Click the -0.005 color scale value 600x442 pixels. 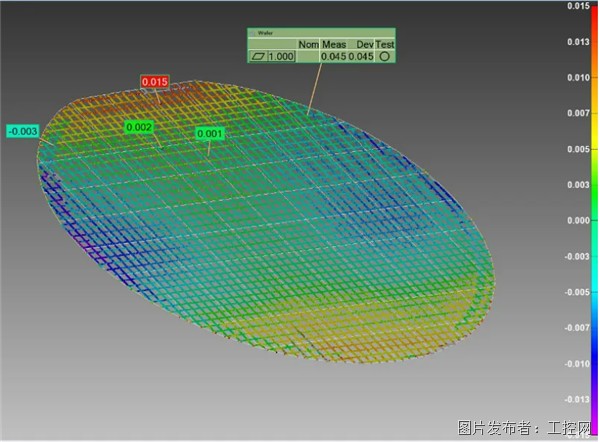tap(577, 292)
